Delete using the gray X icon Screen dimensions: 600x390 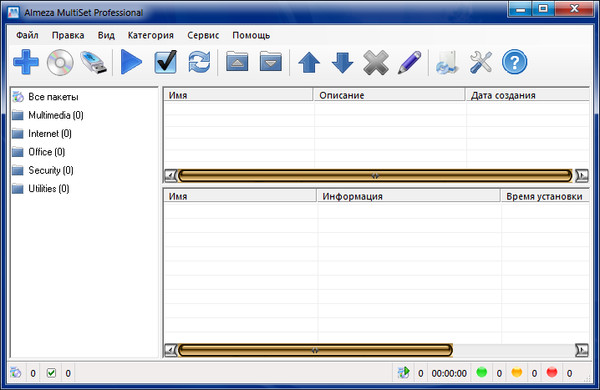click(376, 62)
